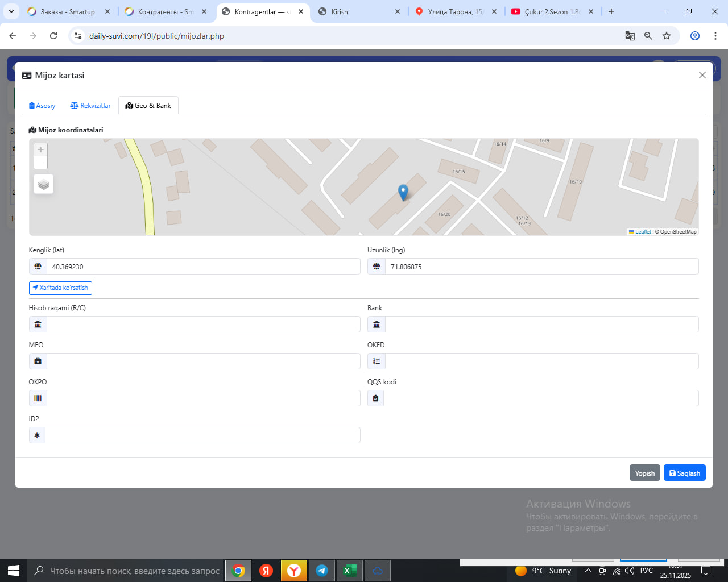Switch to the Rekvizitlar tab

tap(90, 106)
